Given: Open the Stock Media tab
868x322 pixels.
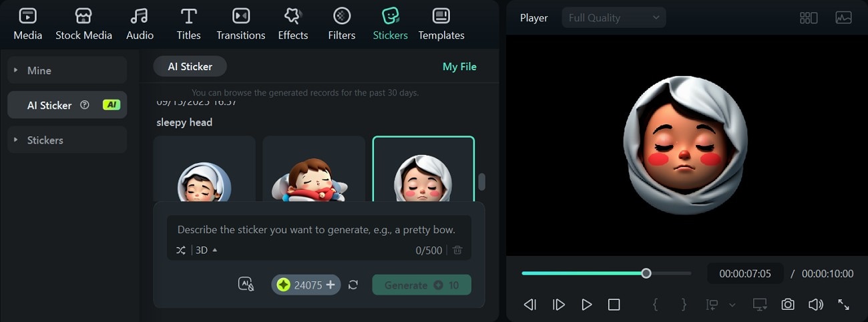Looking at the screenshot, I should tap(83, 24).
